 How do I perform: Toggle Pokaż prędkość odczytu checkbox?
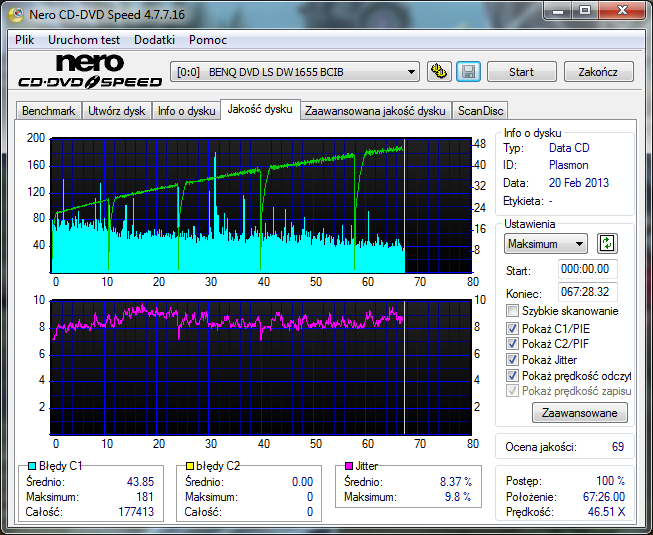pos(512,376)
